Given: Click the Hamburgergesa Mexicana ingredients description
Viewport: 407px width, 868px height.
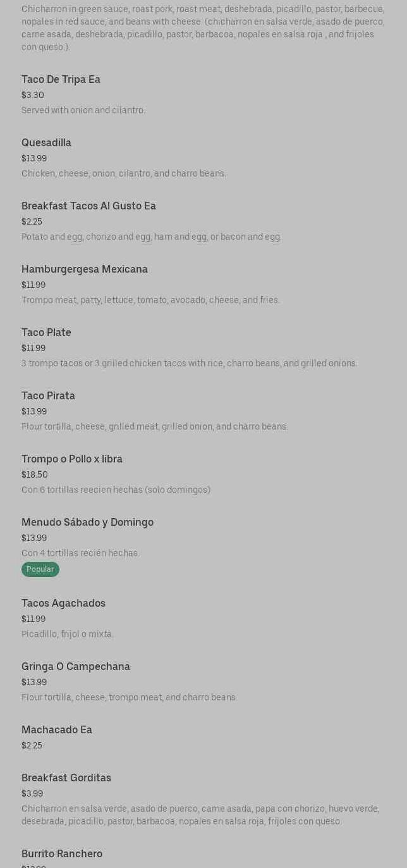Looking at the screenshot, I should point(150,300).
